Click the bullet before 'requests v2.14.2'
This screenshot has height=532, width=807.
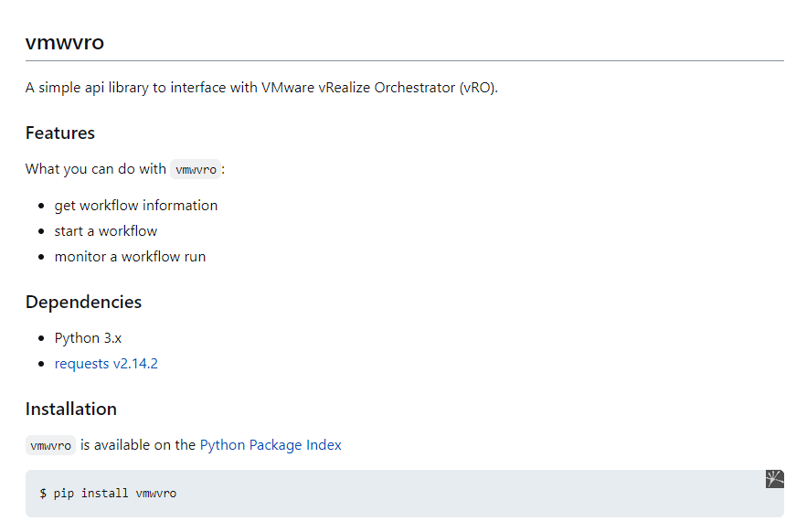(x=42, y=365)
